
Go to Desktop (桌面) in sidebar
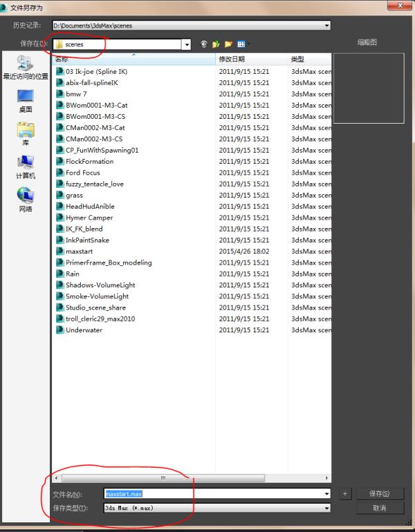click(26, 100)
